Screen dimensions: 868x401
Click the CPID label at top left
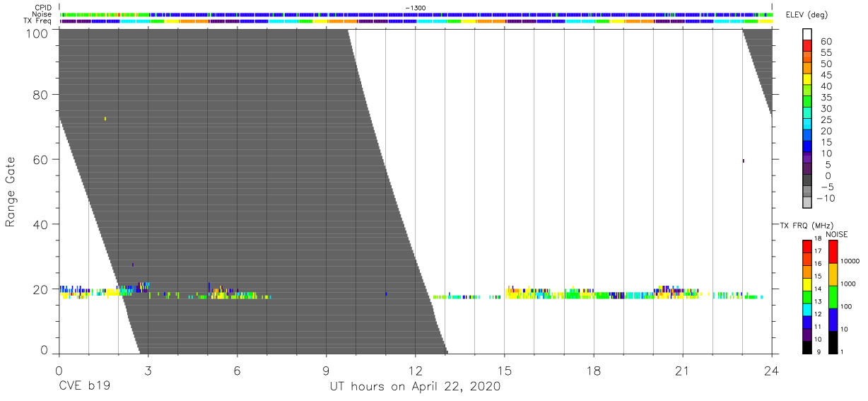coord(44,8)
